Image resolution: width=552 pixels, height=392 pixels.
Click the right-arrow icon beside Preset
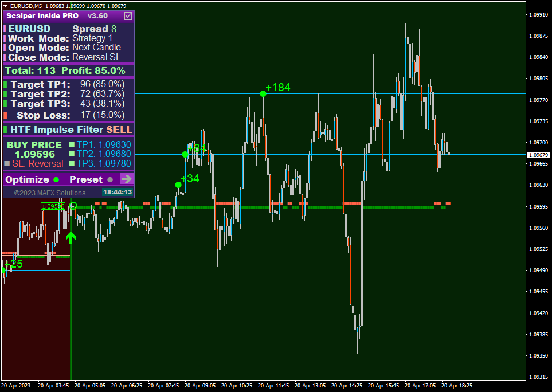(x=126, y=179)
